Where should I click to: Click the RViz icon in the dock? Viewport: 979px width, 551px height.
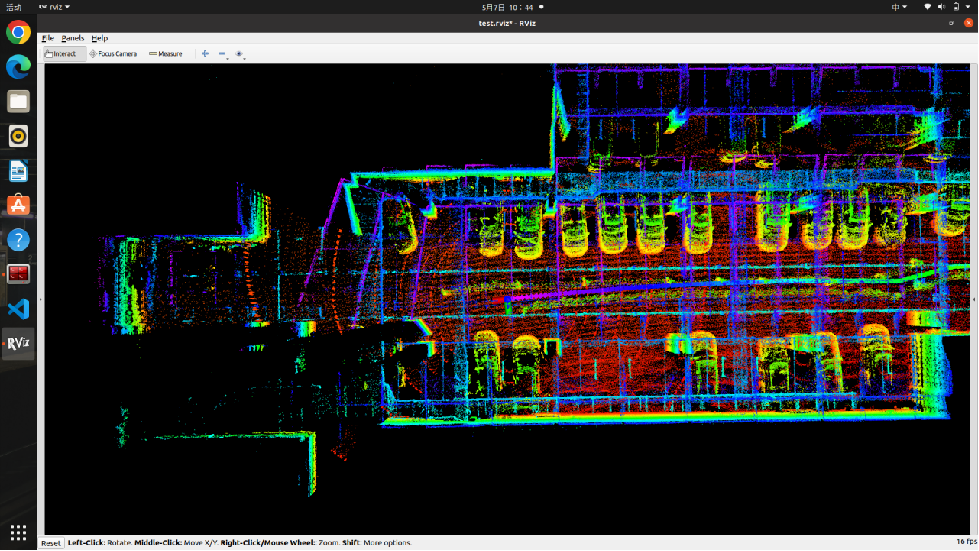coord(18,344)
